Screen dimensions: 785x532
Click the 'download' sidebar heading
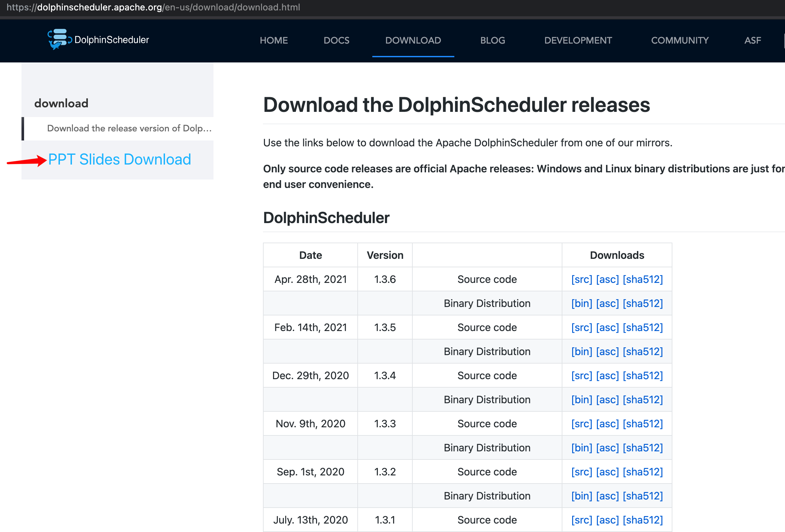click(61, 103)
